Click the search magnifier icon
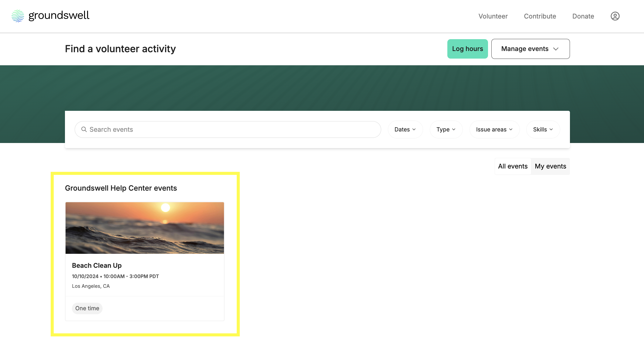 (84, 129)
